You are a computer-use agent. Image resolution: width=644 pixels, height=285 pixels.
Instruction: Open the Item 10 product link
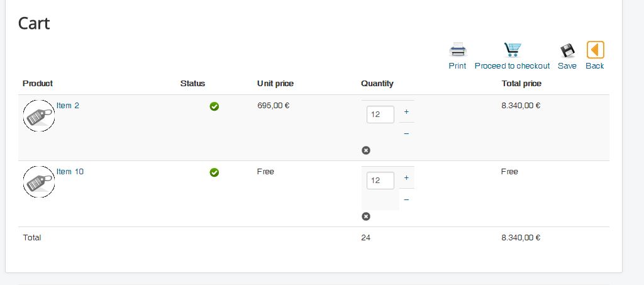coord(70,172)
